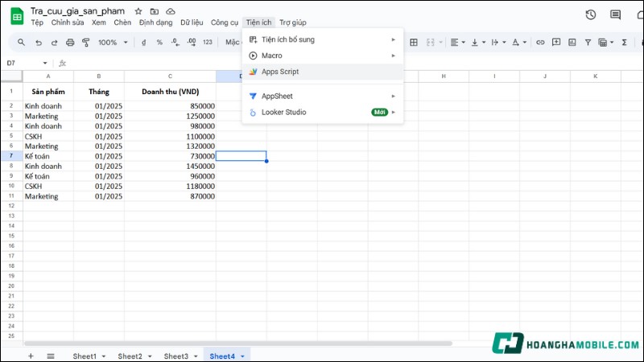The image size is (644, 362).
Task: Open the comments panel icon
Action: point(615,14)
